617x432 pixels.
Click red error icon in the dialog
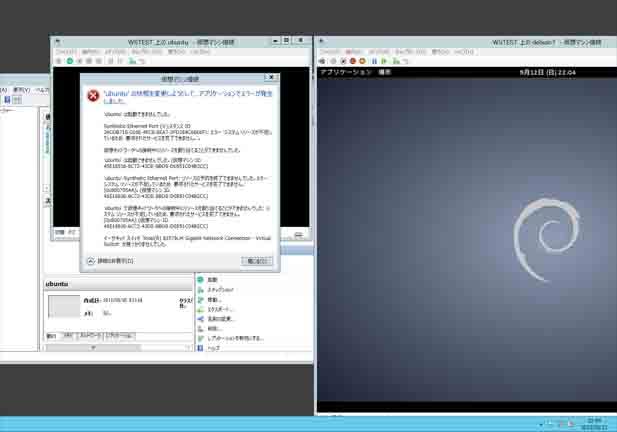click(x=93, y=95)
